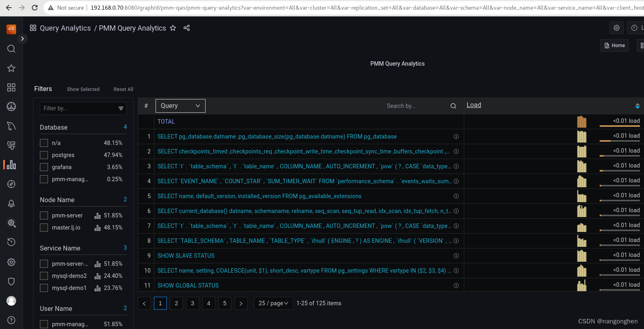Screen dimensions: 644x329
Task: Open Starred dashboards star icon in sidebar
Action: 11,68
